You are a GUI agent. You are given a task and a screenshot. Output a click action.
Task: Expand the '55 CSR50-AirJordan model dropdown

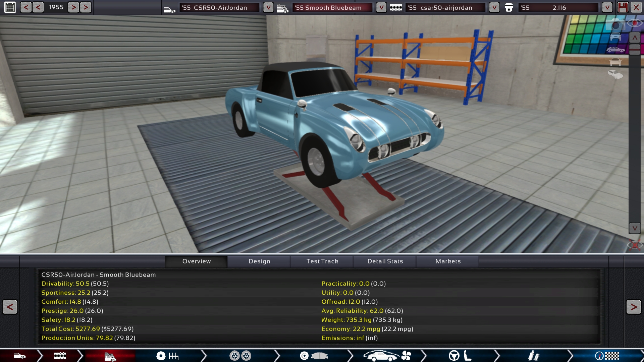click(x=268, y=7)
